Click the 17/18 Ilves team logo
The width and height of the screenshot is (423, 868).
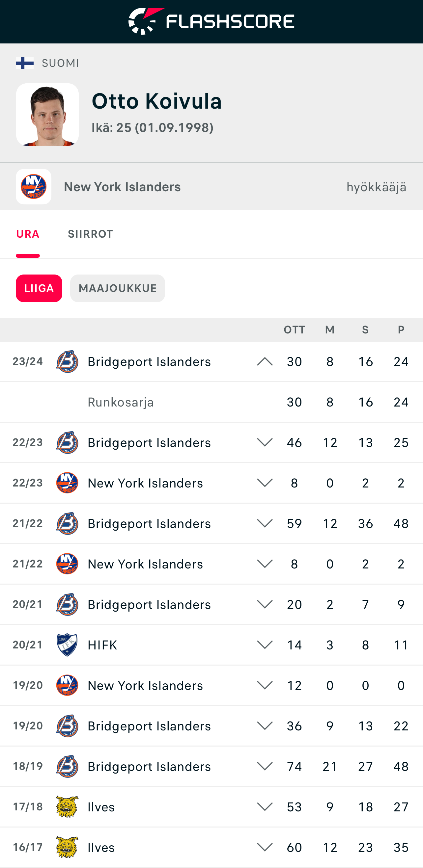coord(67,807)
